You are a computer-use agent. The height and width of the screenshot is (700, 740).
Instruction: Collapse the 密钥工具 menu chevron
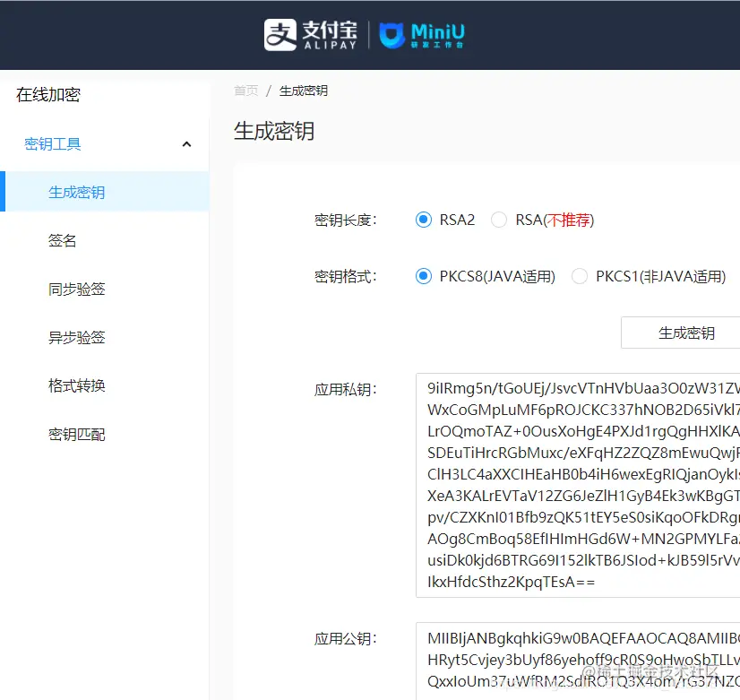(187, 144)
